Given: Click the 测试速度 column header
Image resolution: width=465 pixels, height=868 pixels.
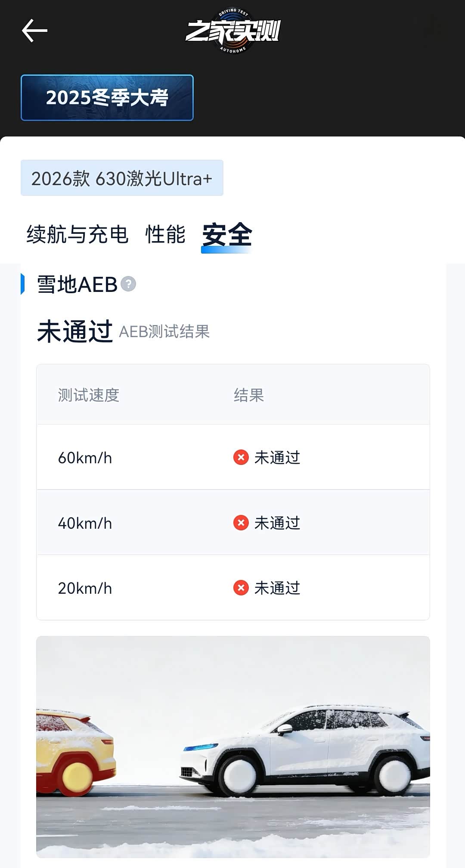Looking at the screenshot, I should [89, 395].
